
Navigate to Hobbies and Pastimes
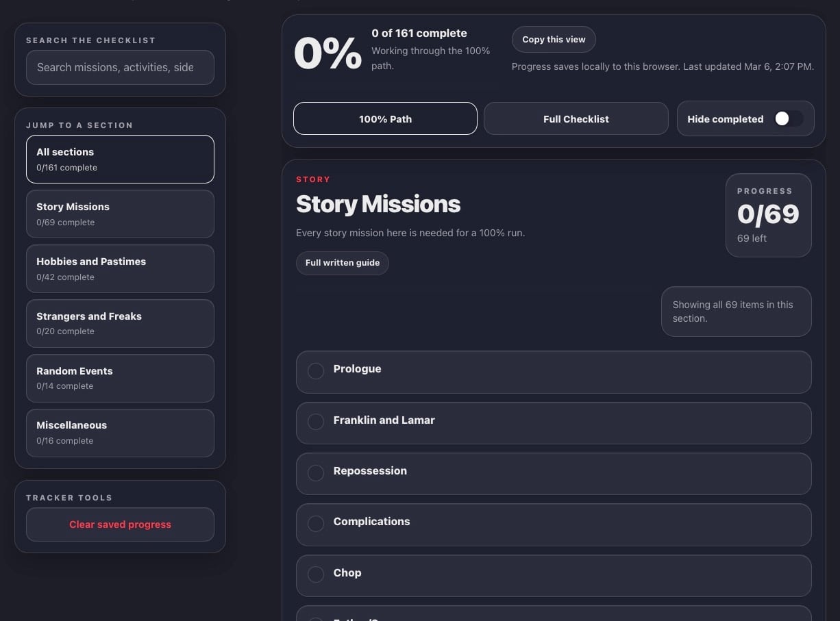(120, 268)
